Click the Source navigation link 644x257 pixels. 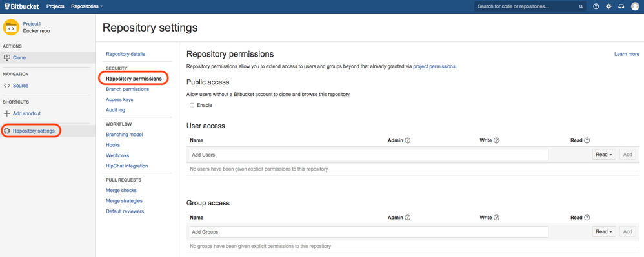[x=21, y=86]
